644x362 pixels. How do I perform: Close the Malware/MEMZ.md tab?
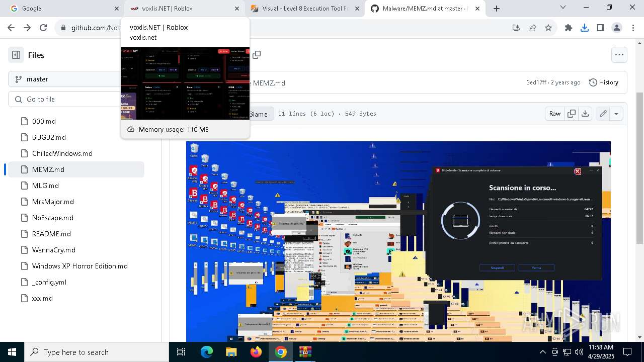pyautogui.click(x=477, y=9)
